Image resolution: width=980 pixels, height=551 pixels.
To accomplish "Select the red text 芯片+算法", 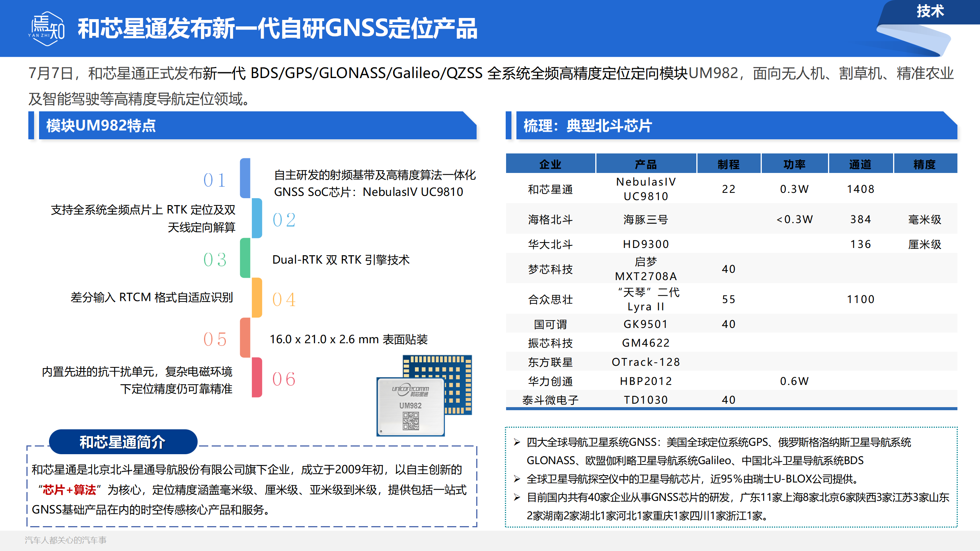I will click(69, 490).
